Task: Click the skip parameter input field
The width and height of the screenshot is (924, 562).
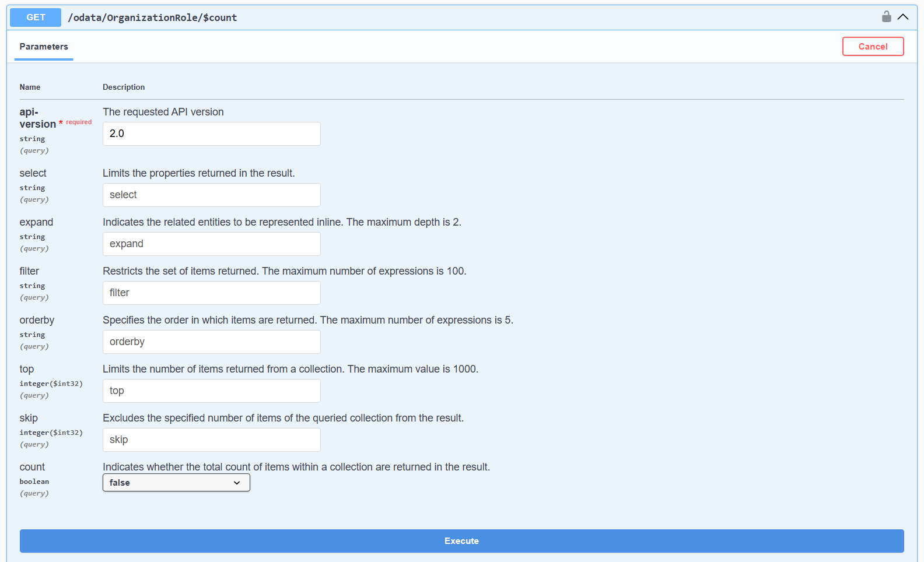Action: point(211,440)
